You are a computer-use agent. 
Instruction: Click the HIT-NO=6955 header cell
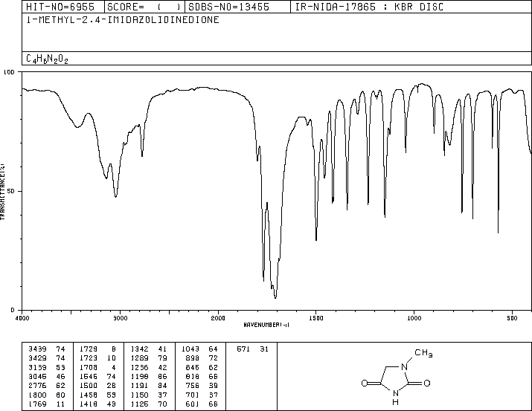[x=60, y=7]
